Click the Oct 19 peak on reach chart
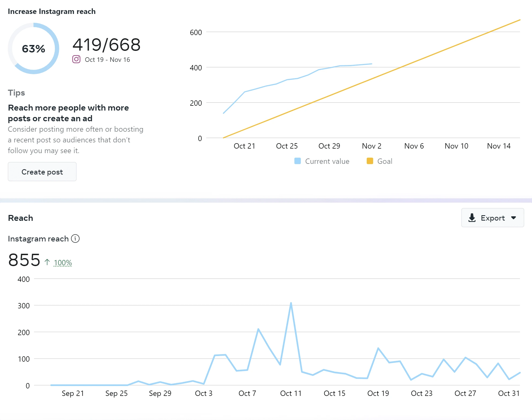The width and height of the screenshot is (532, 420). coord(378,348)
